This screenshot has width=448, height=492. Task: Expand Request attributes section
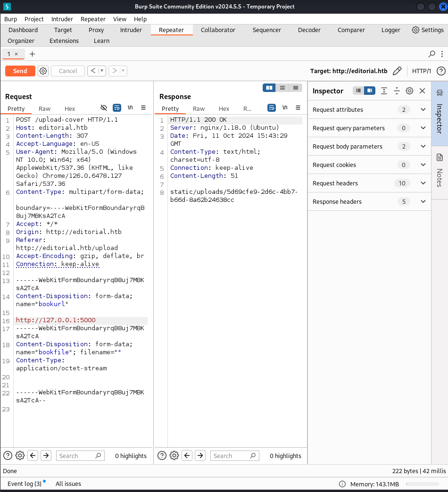(x=369, y=109)
